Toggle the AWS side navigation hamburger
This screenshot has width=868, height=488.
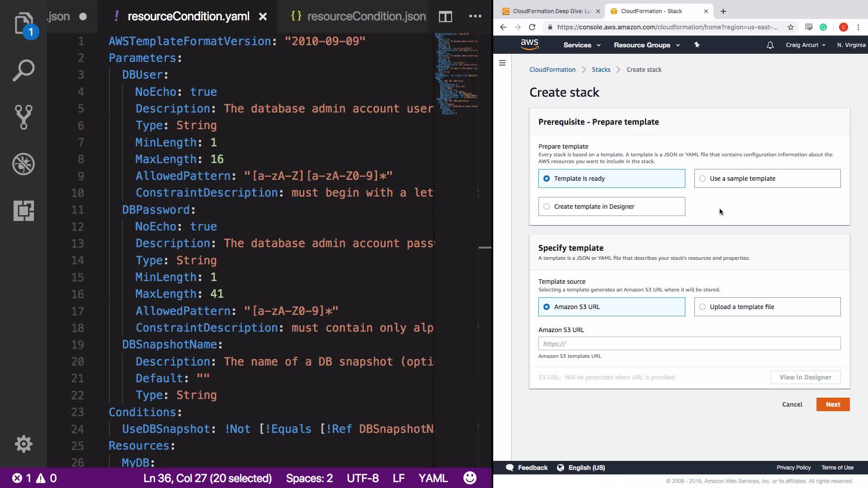pos(502,63)
